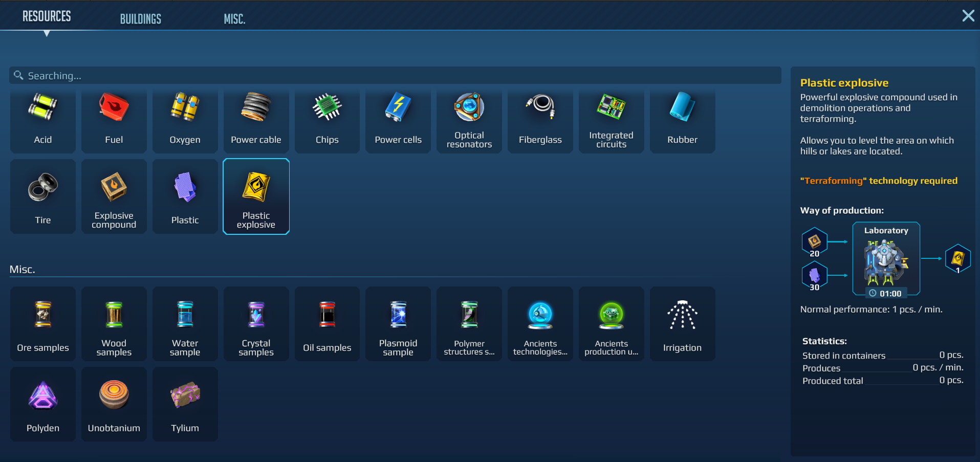This screenshot has width=980, height=462.
Task: Click plastic input ingredient (30)
Action: tap(814, 276)
